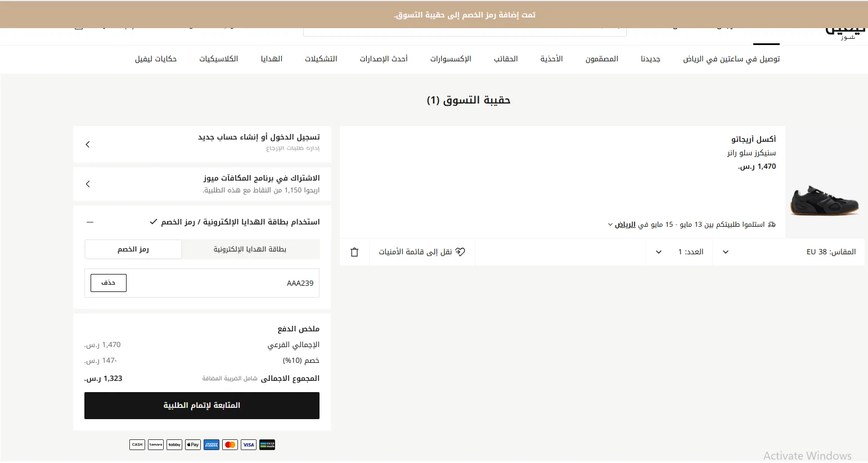Open the الكلاسيكيات menu
This screenshot has height=463, width=868.
[x=219, y=59]
